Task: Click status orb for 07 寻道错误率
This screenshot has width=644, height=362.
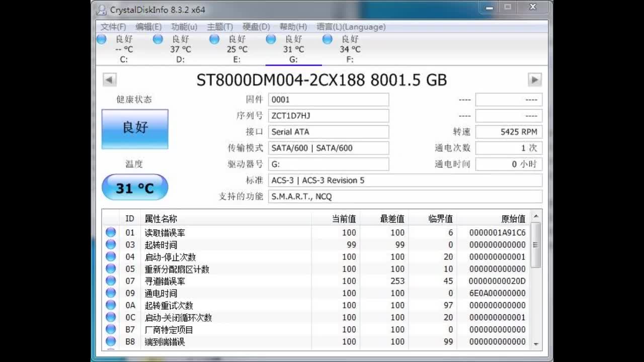Action: tap(111, 281)
